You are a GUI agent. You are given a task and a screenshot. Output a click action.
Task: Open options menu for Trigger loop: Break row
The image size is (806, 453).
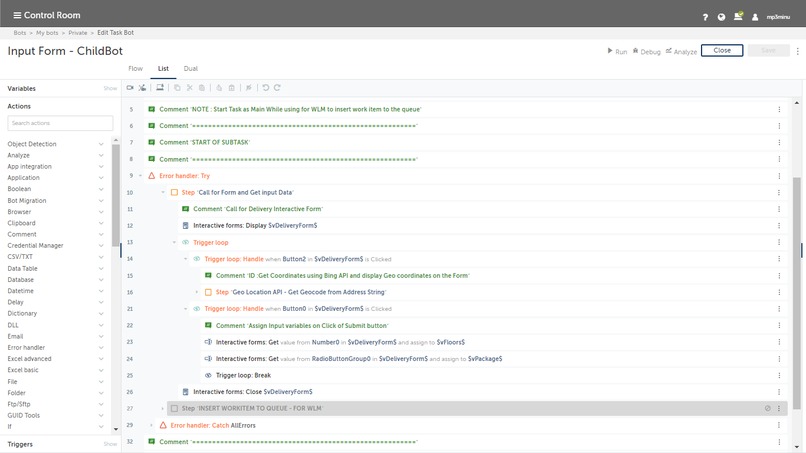tap(779, 375)
